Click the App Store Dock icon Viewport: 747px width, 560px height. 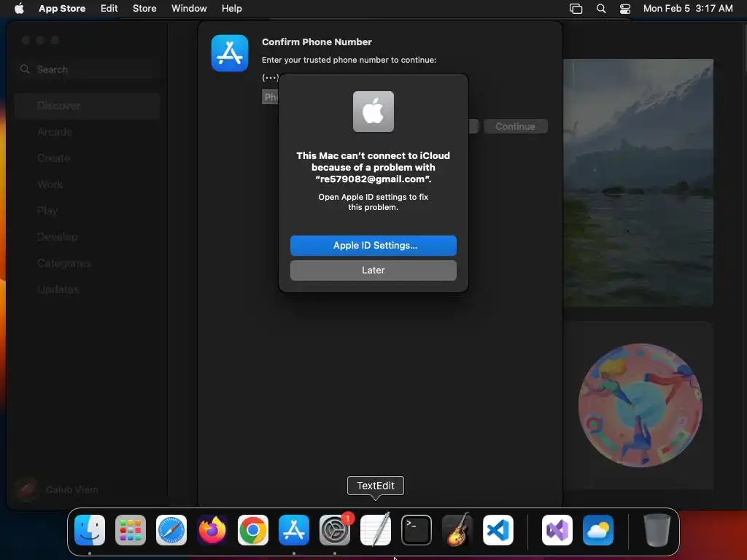pos(294,530)
